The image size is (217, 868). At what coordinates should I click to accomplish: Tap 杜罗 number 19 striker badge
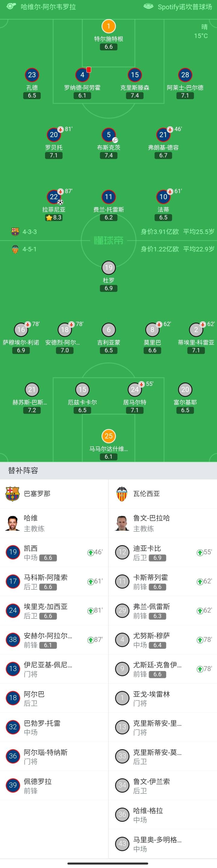tap(108, 267)
